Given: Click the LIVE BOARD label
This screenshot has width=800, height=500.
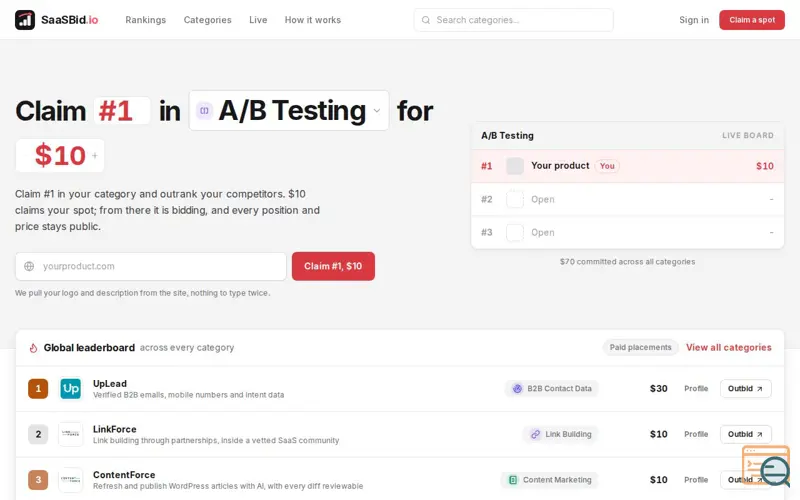Looking at the screenshot, I should tap(747, 136).
